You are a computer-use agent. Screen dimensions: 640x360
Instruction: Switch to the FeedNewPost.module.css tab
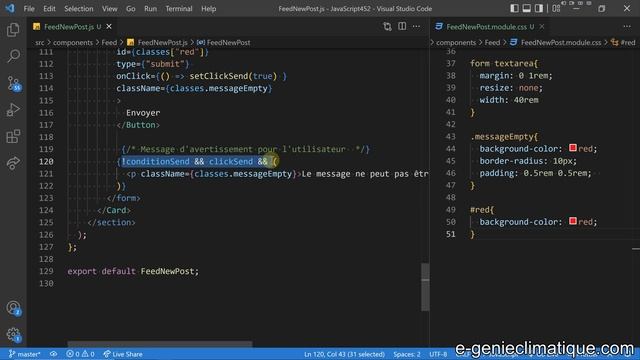click(x=486, y=27)
